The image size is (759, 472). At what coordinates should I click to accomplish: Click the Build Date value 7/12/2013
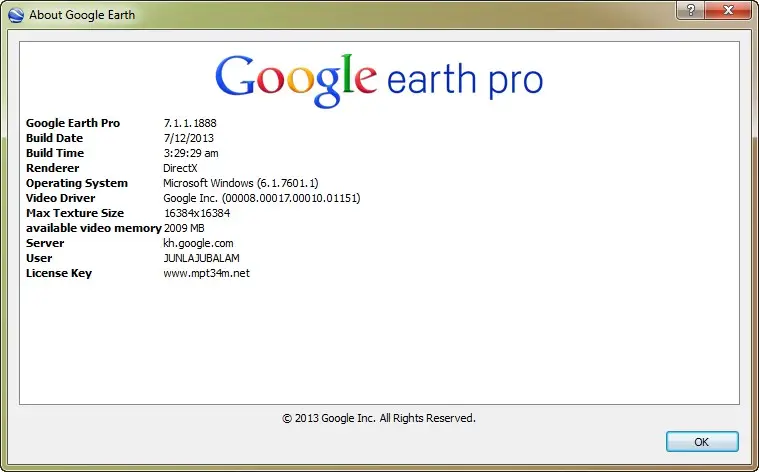point(188,138)
